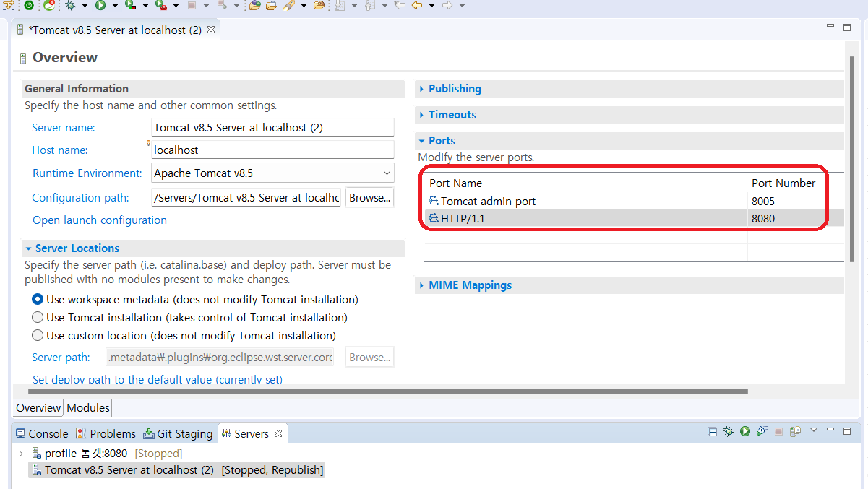The height and width of the screenshot is (489, 868).
Task: Click the Server name input field
Action: coord(272,127)
